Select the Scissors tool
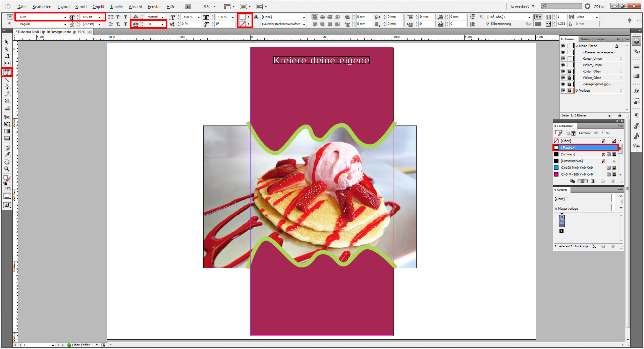Viewport: 644px width, 349px height. pos(7,117)
